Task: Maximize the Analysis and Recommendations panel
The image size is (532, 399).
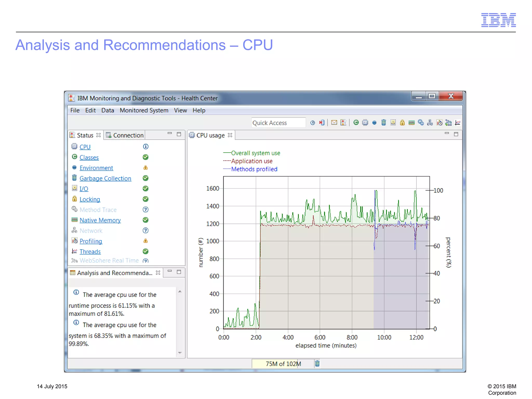Action: coord(179,272)
